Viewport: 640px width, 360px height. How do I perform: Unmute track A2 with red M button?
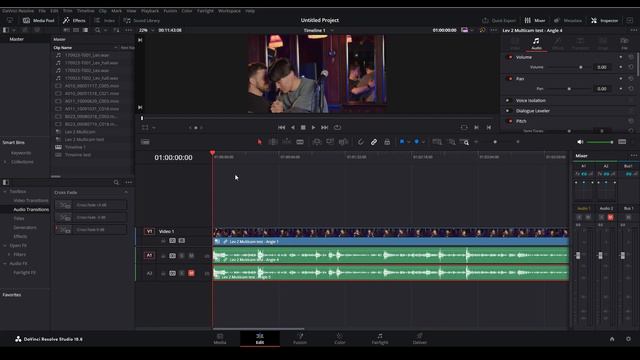[x=191, y=273]
